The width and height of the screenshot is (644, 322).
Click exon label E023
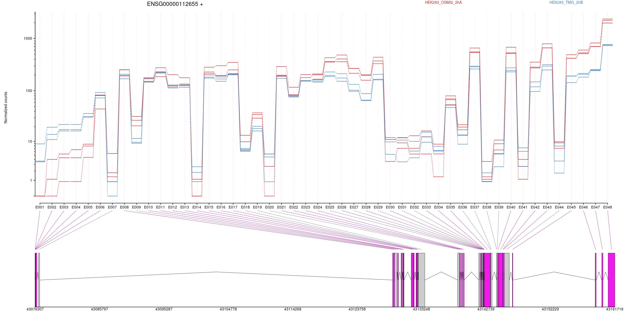click(x=306, y=207)
